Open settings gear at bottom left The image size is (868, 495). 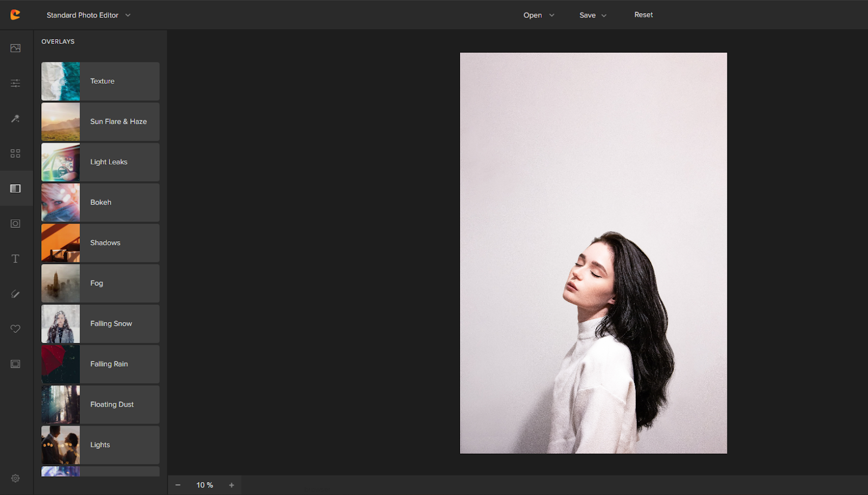point(15,478)
